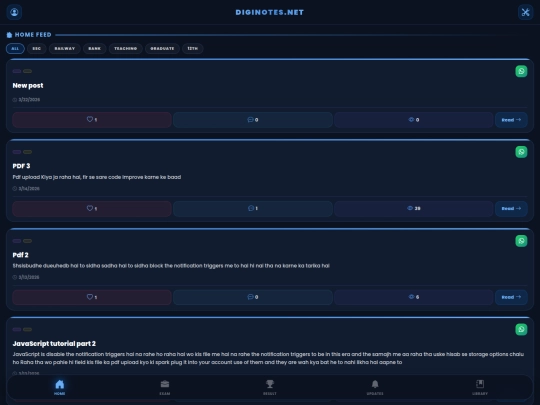Share JavaScript tutorial part 2 on WhatsApp

click(521, 329)
